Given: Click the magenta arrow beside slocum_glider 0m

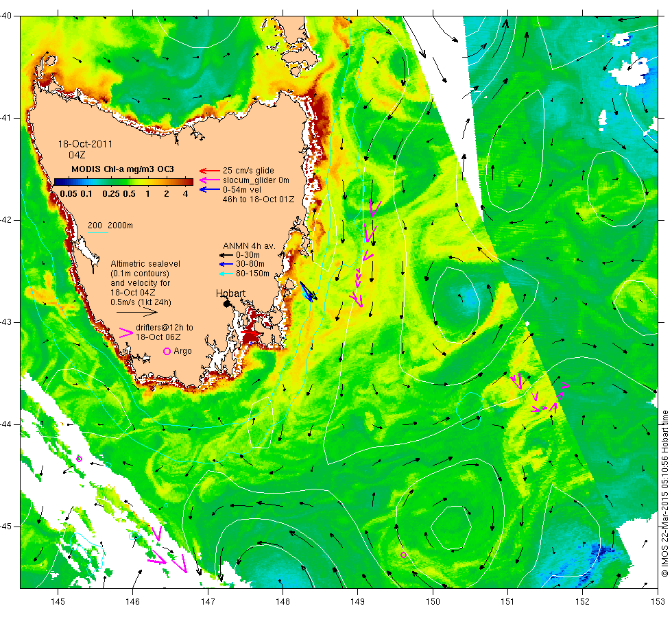Looking at the screenshot, I should click(210, 180).
